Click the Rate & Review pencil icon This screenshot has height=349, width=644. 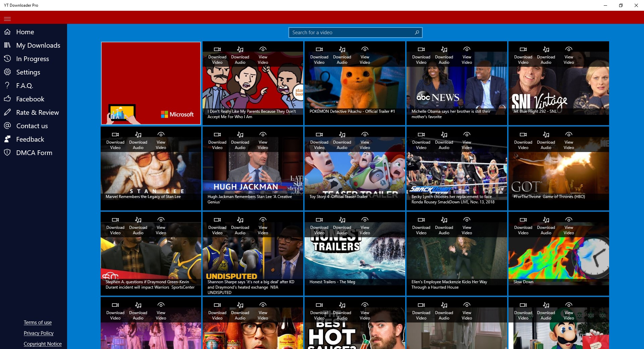[7, 112]
